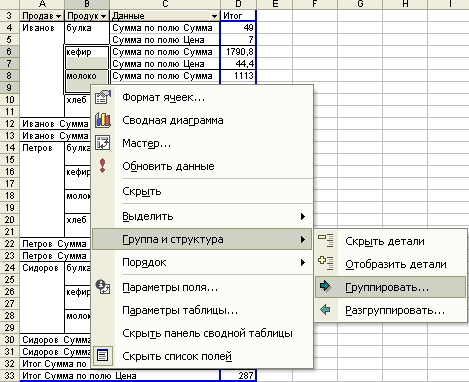Select Разгруппировать in the submenu
This screenshot has width=469, height=382.
click(391, 310)
